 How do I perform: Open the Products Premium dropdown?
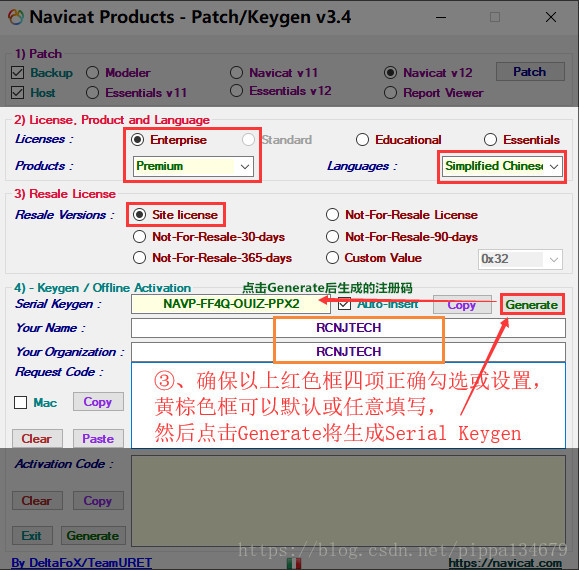(x=193, y=166)
